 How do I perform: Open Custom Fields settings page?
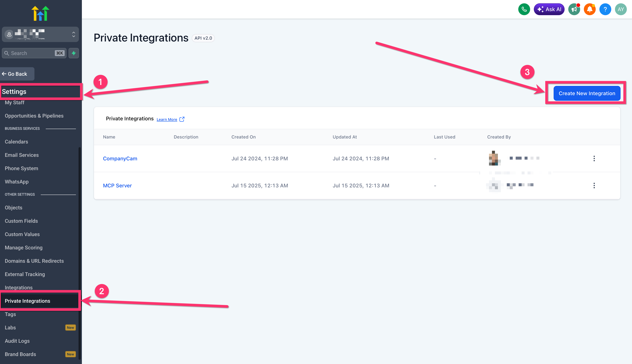coord(21,221)
